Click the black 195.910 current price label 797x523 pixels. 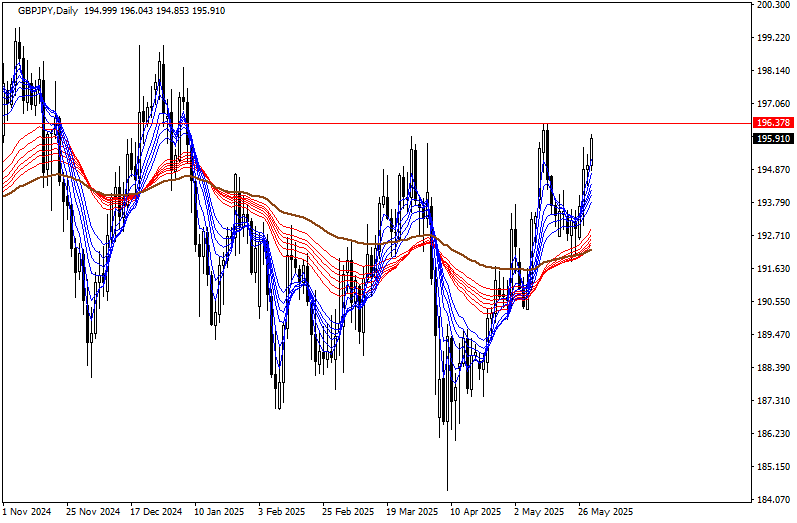773,139
